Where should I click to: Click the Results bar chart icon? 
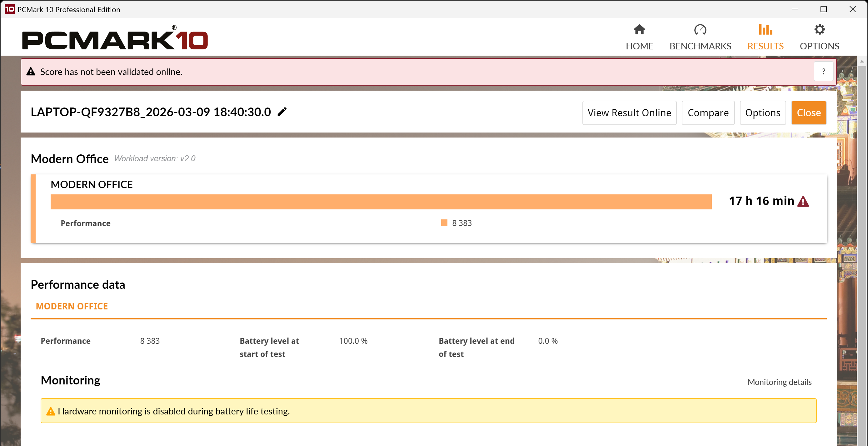click(765, 30)
